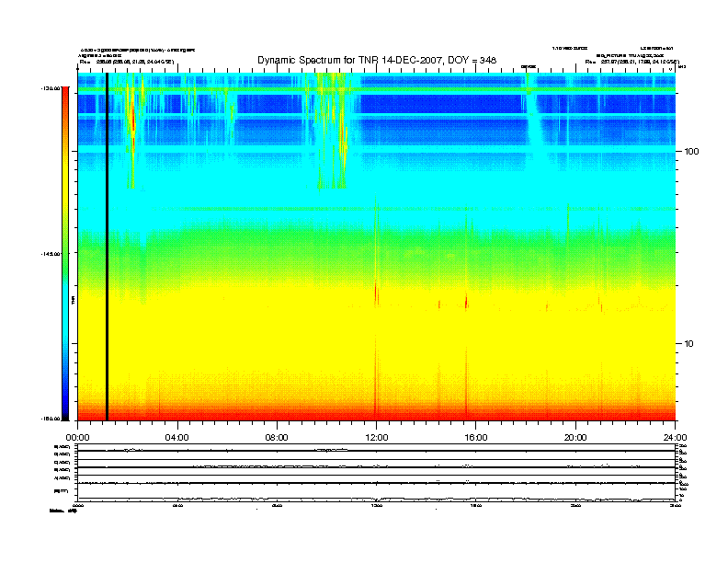The width and height of the screenshot is (728, 563).
Task: Click the colorbar value -130.00
Action: [x=51, y=87]
